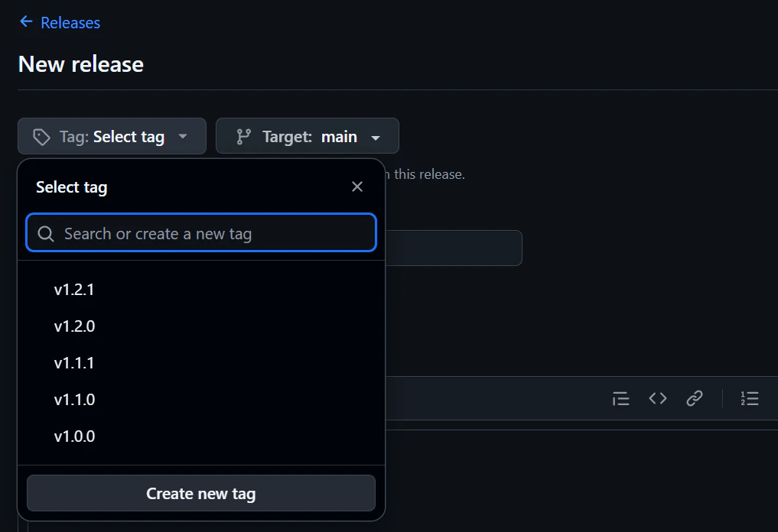Focus the Search or create a new tag field

[x=201, y=233]
